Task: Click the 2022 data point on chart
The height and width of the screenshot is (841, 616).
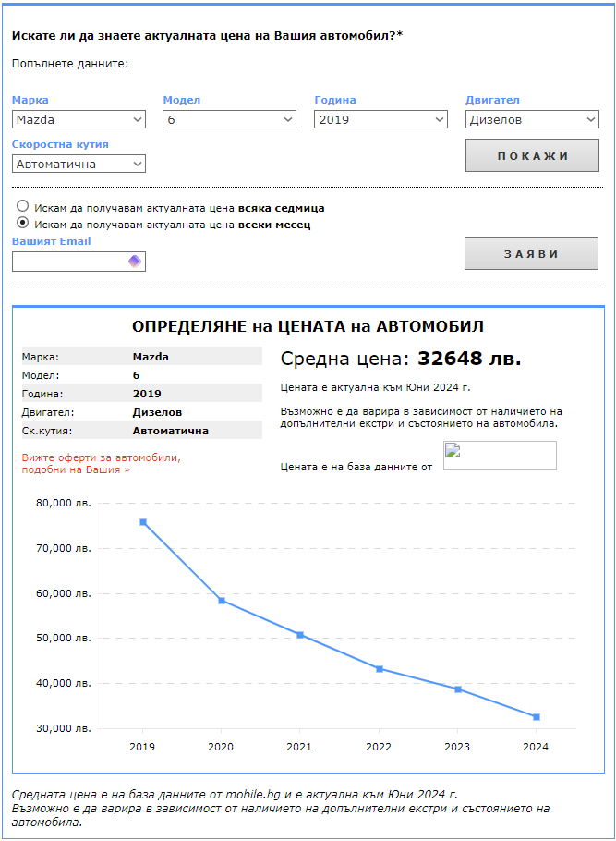Action: pyautogui.click(x=379, y=669)
